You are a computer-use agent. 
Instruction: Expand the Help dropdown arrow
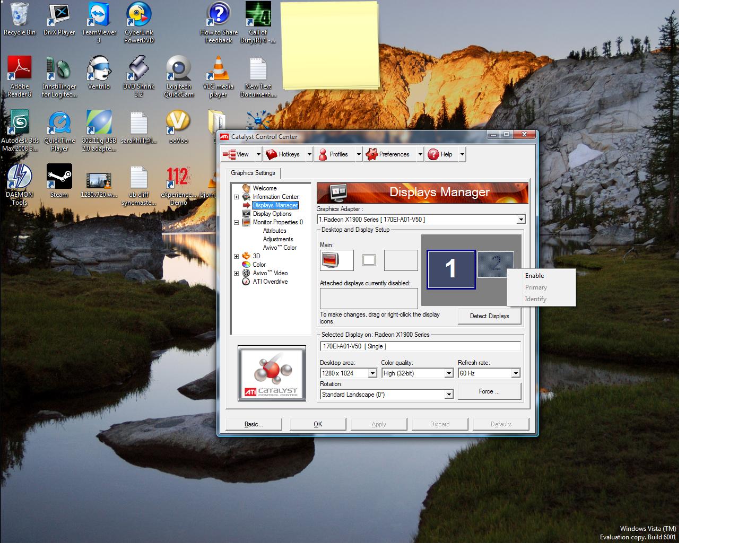[x=462, y=154]
